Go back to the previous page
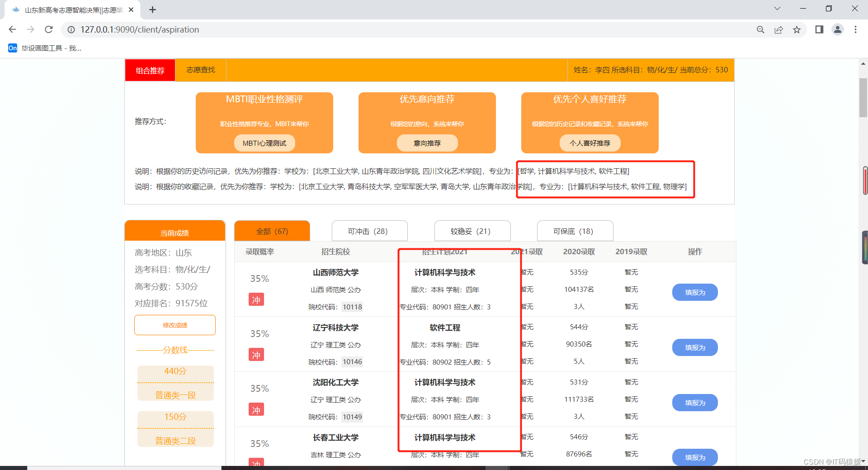Viewport: 868px width, 470px height. point(12,29)
